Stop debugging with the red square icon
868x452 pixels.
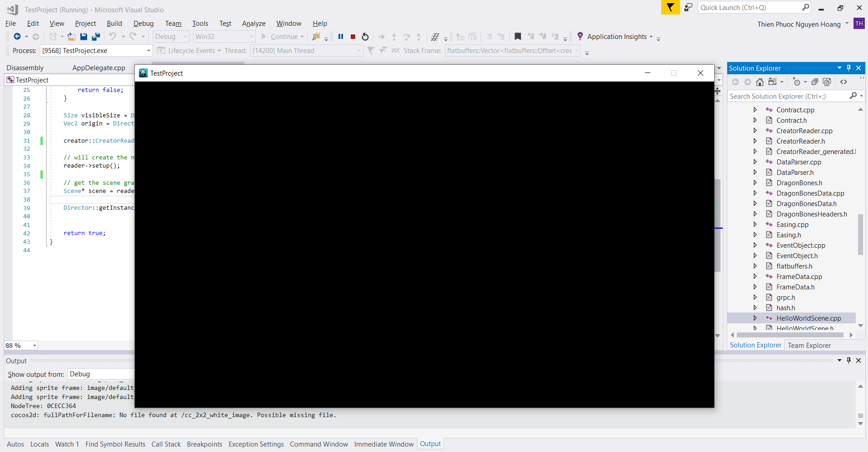tap(353, 37)
